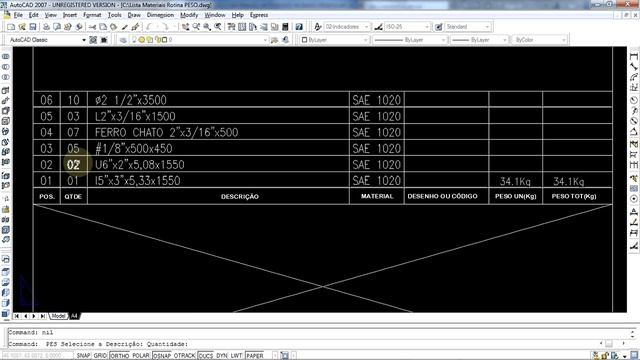
Task: Open the Dimension menu
Action: [160, 15]
